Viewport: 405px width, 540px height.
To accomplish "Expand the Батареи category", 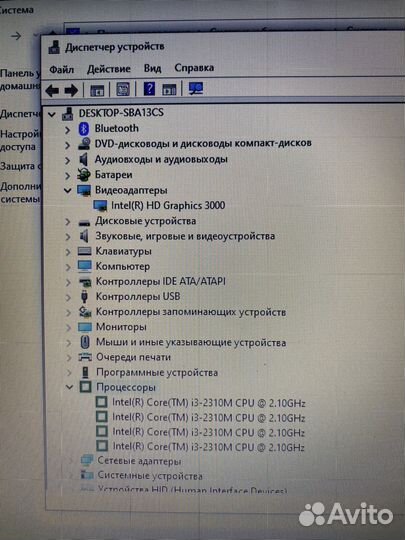I will pos(68,176).
